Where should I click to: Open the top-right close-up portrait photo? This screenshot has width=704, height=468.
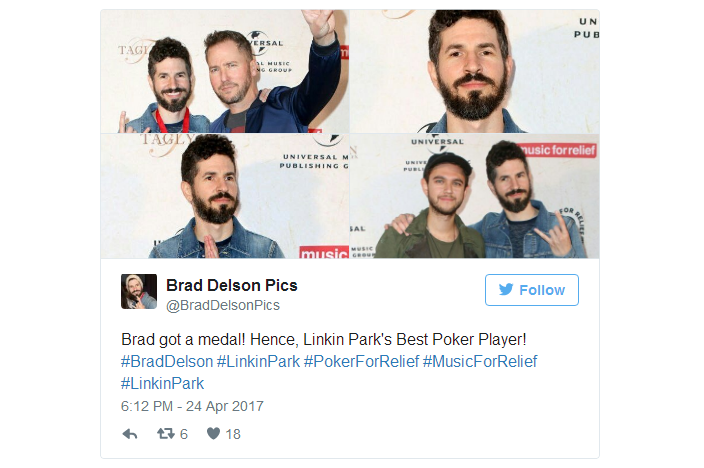475,71
